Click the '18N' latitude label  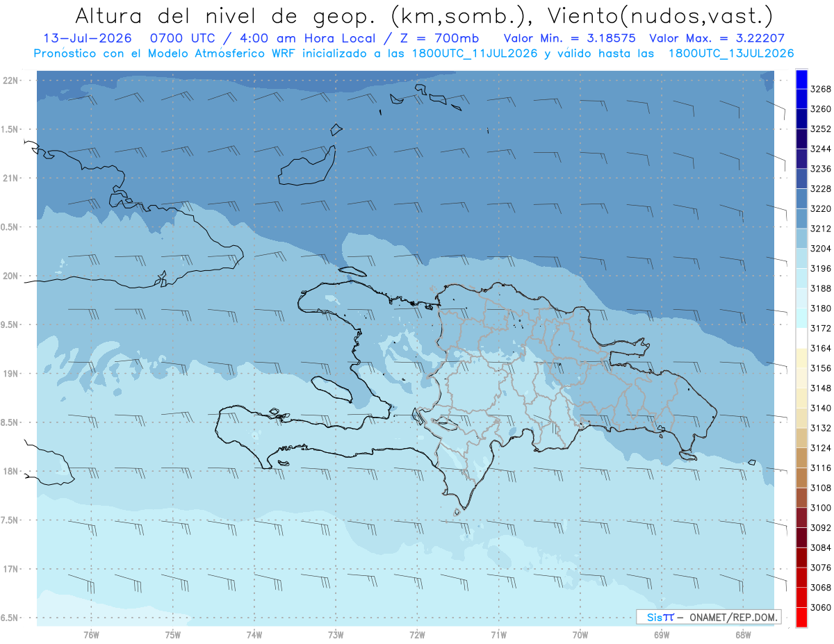[x=10, y=471]
